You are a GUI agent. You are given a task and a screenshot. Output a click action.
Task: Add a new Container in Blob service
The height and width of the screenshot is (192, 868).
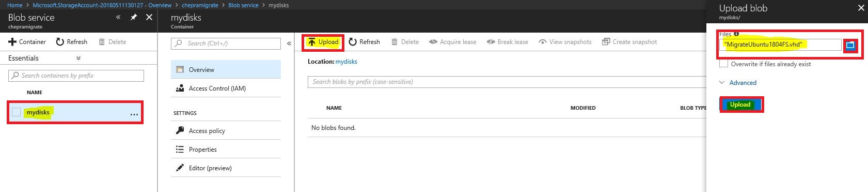coord(27,42)
